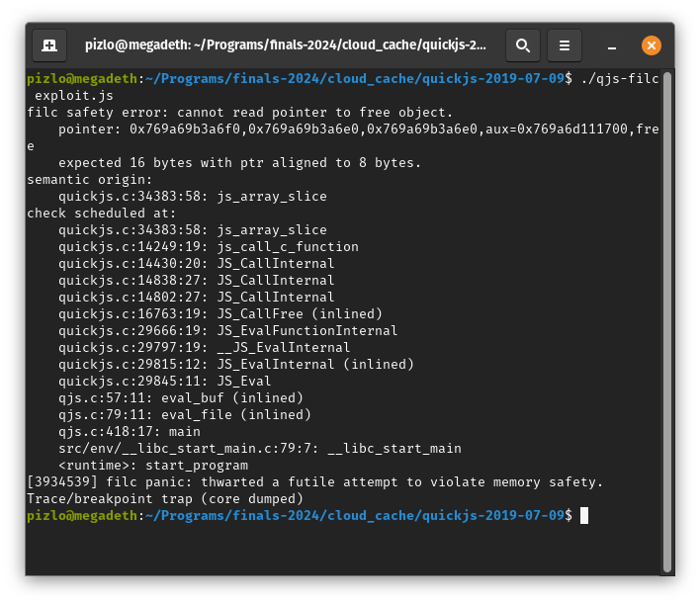
Task: Click the window title pizlo@megadeth
Action: tap(286, 45)
